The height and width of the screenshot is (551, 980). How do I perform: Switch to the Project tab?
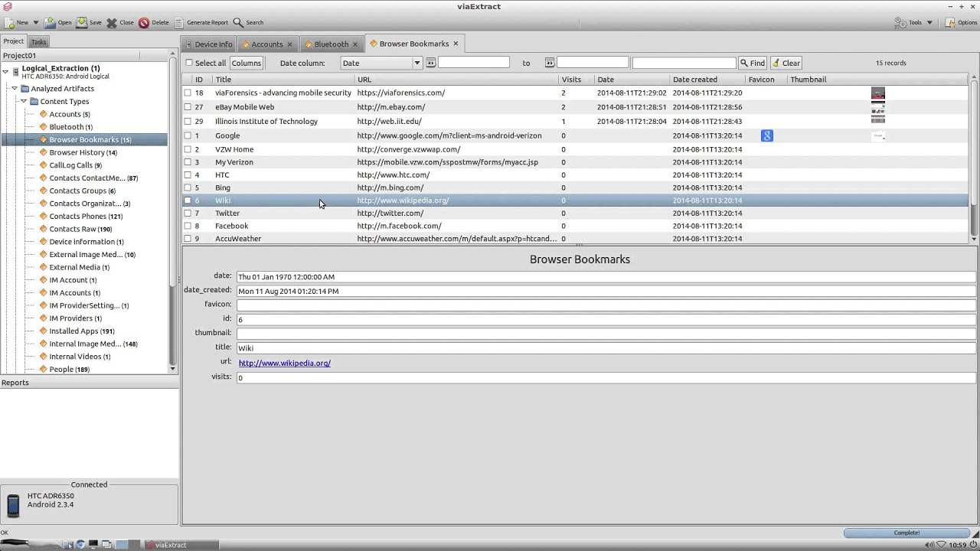13,41
